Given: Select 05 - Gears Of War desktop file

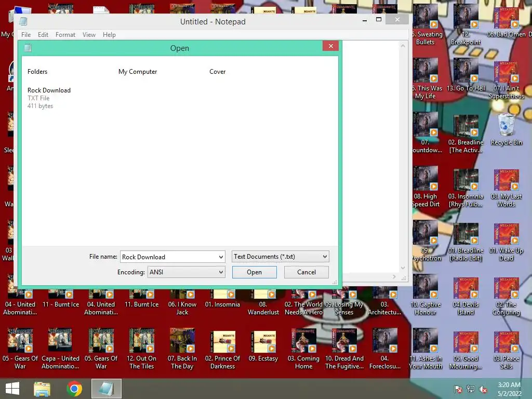Looking at the screenshot, I should click(x=20, y=350).
